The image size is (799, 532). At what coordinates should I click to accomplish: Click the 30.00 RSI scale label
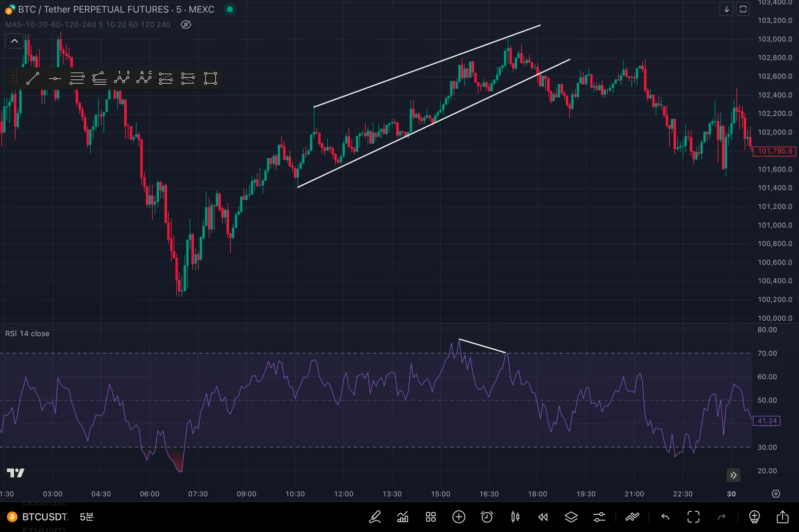click(767, 447)
